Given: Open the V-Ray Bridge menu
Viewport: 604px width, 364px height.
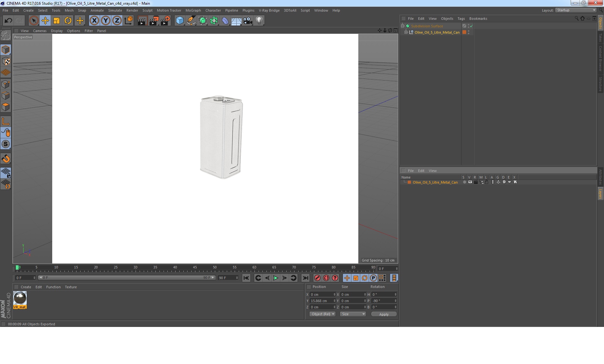Looking at the screenshot, I should [x=269, y=10].
